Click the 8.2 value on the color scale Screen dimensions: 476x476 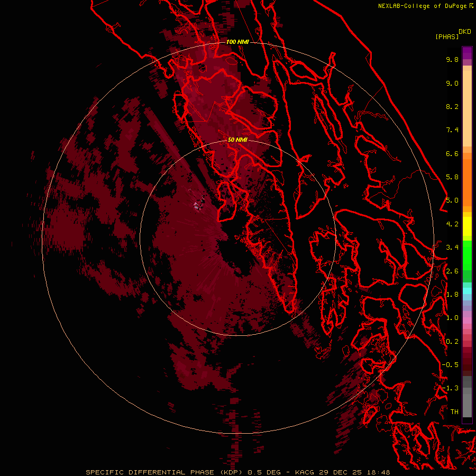(x=452, y=106)
